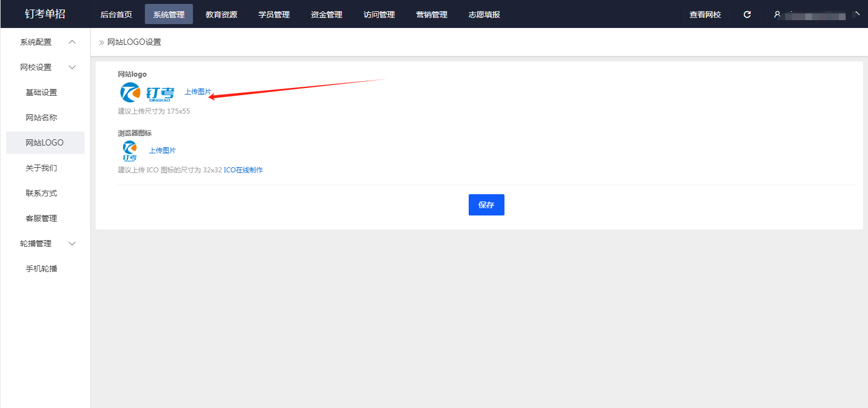Open 志愿填报 menu
This screenshot has width=868, height=408.
pyautogui.click(x=484, y=15)
